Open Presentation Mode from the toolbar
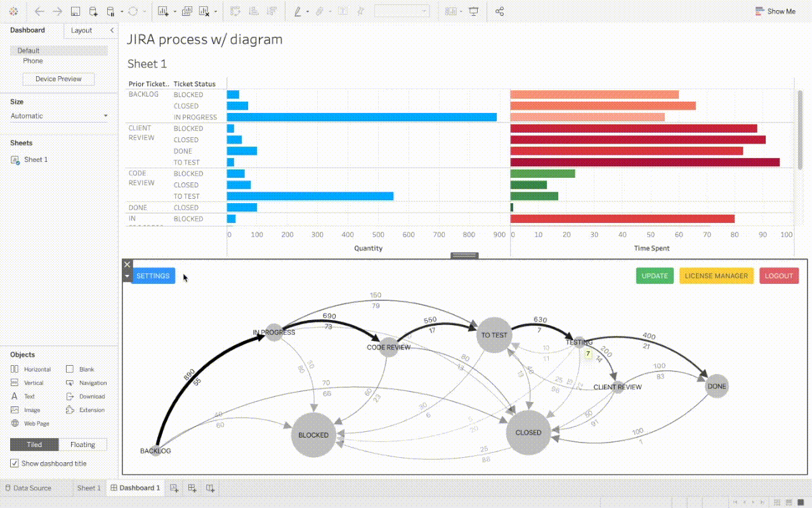Screen dimensions: 812x508 click(474, 11)
